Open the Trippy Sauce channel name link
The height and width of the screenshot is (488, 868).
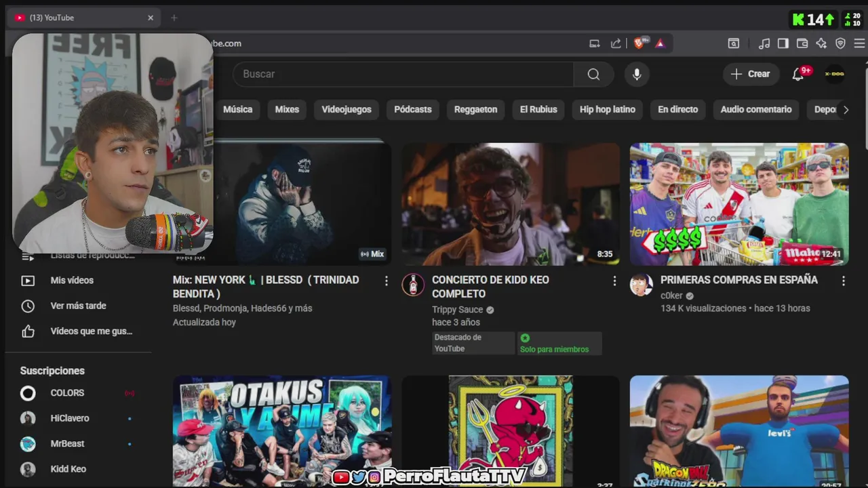[458, 310]
